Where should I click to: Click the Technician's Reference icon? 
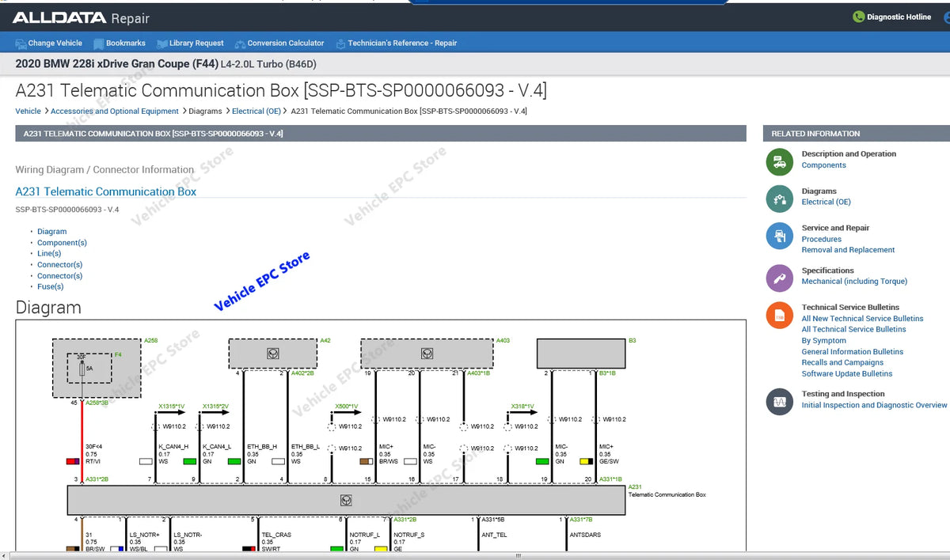340,44
